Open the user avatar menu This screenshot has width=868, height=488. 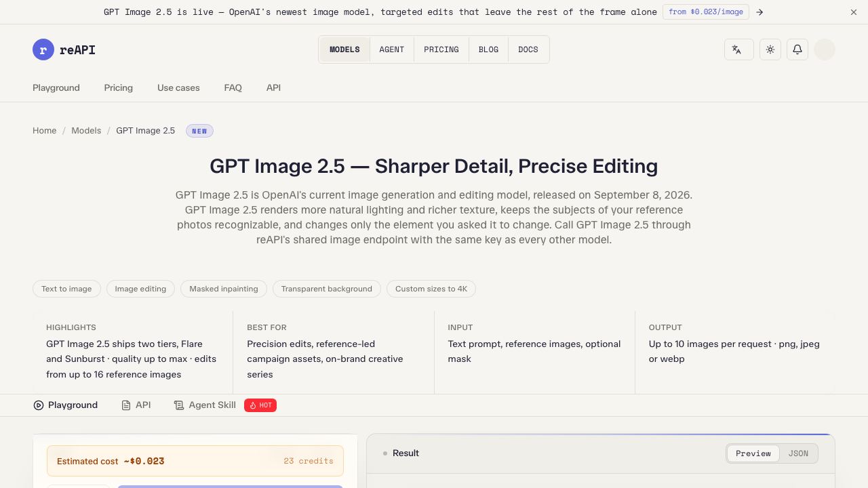[x=825, y=49]
